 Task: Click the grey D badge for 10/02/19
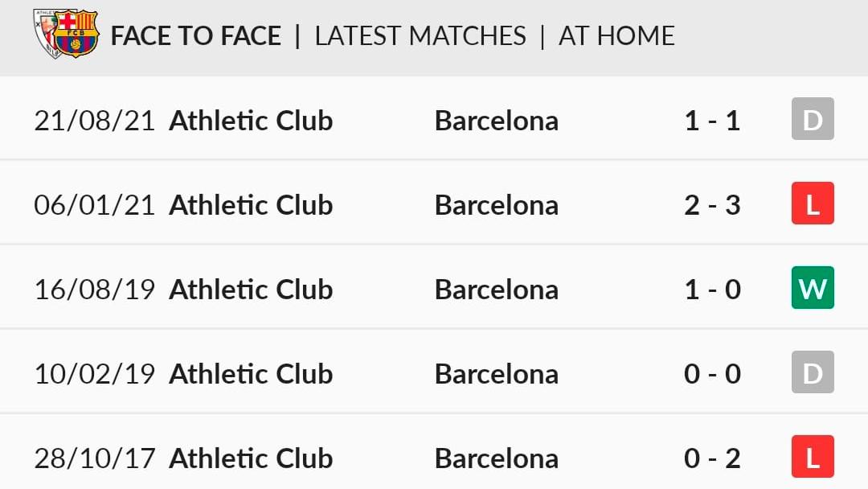[813, 372]
